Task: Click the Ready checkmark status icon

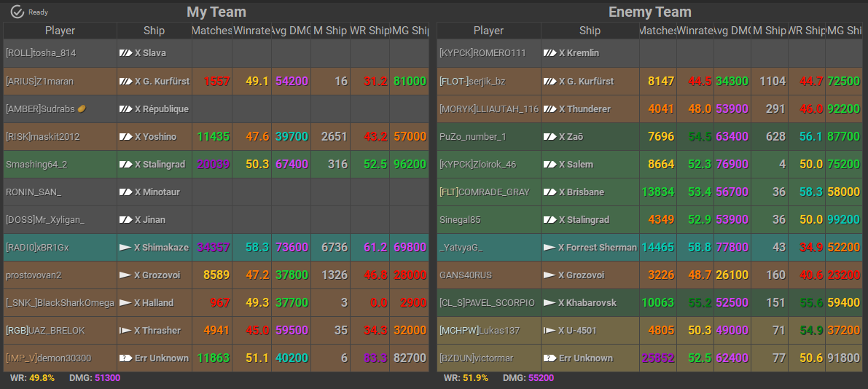Action: point(17,12)
